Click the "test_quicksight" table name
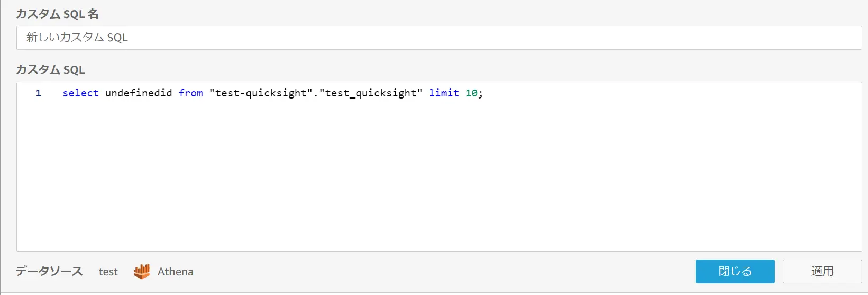The width and height of the screenshot is (868, 295). (371, 93)
